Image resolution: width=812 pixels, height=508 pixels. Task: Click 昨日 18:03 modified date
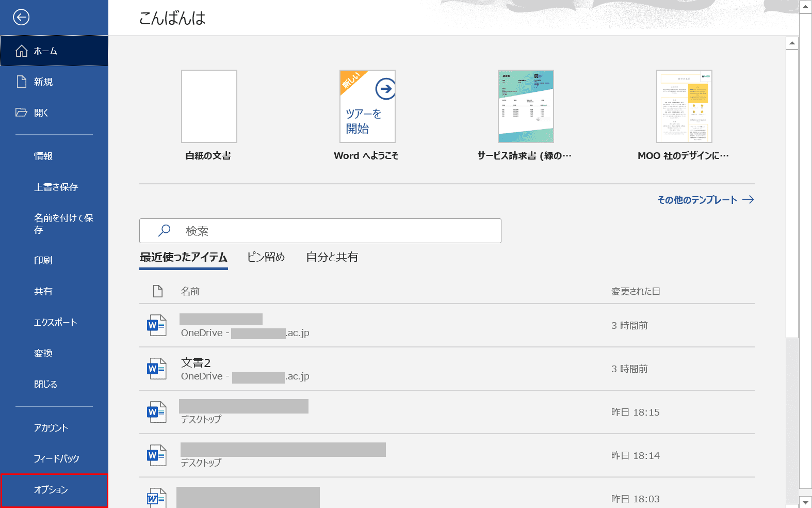click(x=636, y=499)
